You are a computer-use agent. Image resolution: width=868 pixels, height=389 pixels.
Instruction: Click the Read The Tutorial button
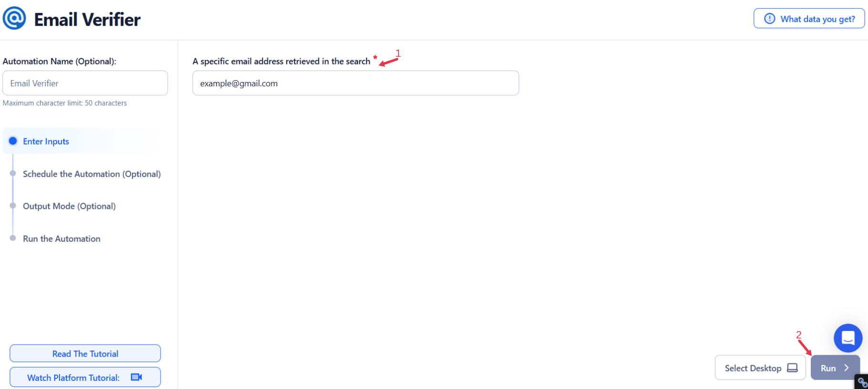(x=85, y=353)
